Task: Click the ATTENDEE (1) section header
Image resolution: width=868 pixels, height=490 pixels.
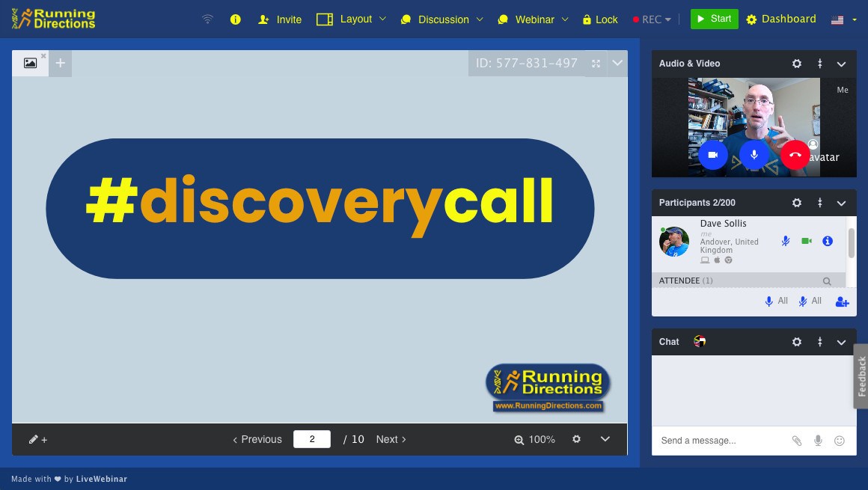Action: (748, 280)
